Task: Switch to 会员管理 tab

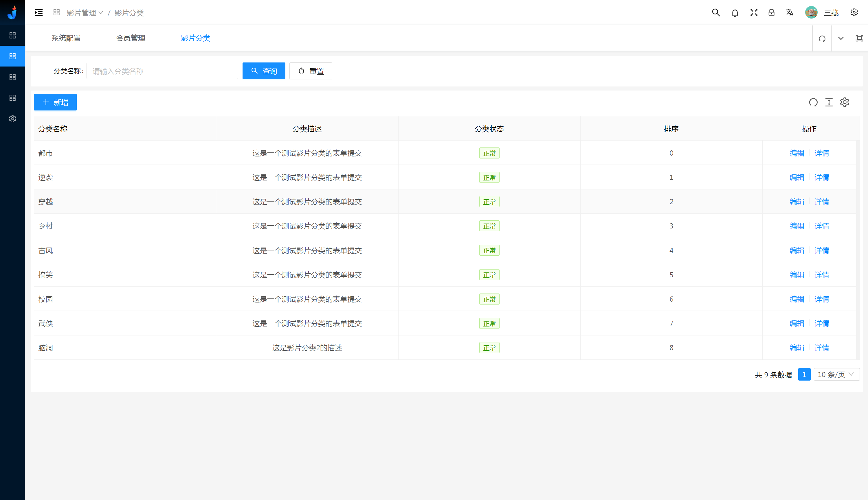Action: [x=131, y=38]
